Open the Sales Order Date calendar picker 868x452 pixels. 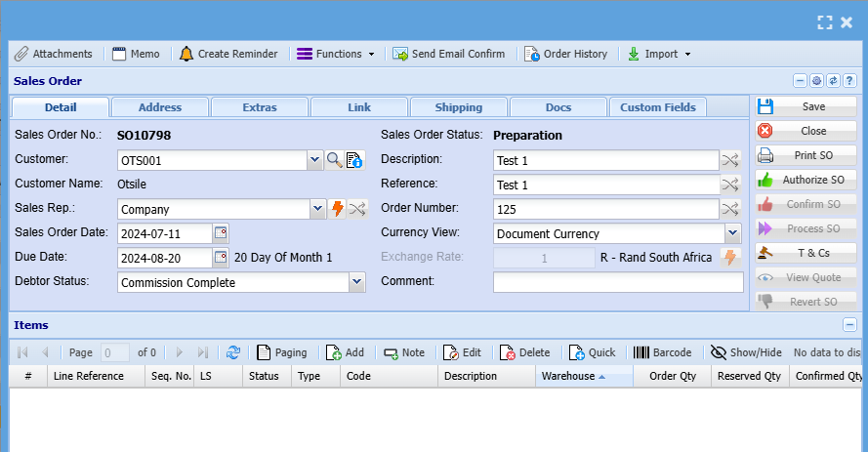[221, 233]
